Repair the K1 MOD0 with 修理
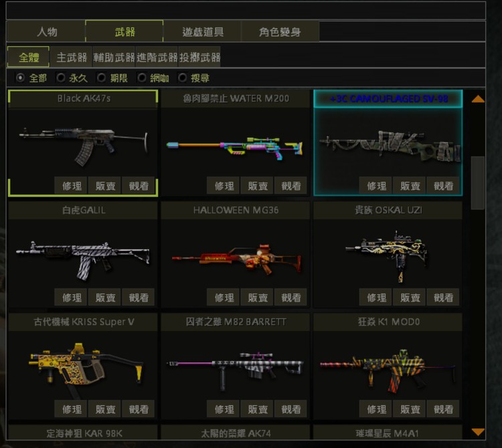Screen dimensions: 502x448 click(x=375, y=409)
